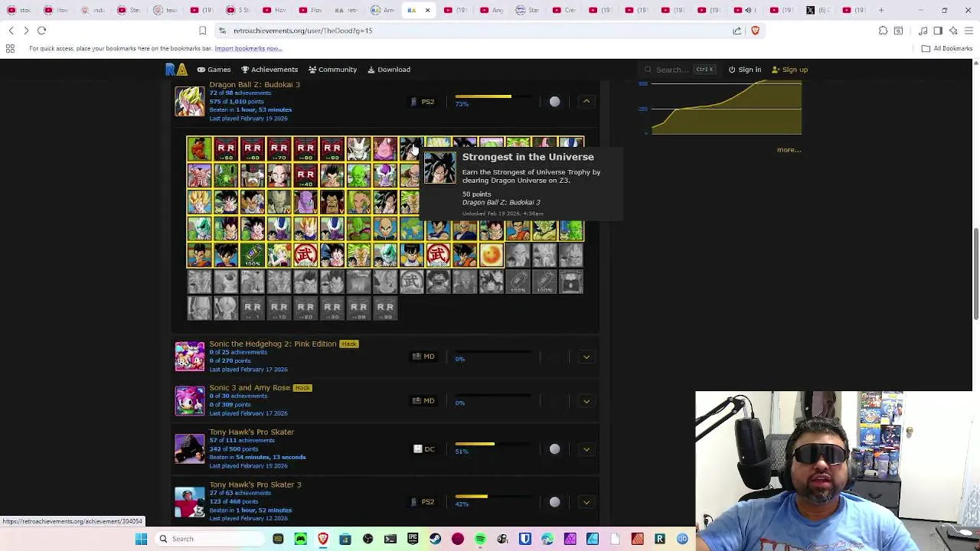Open the Games menu
The height and width of the screenshot is (551, 980).
coord(214,70)
